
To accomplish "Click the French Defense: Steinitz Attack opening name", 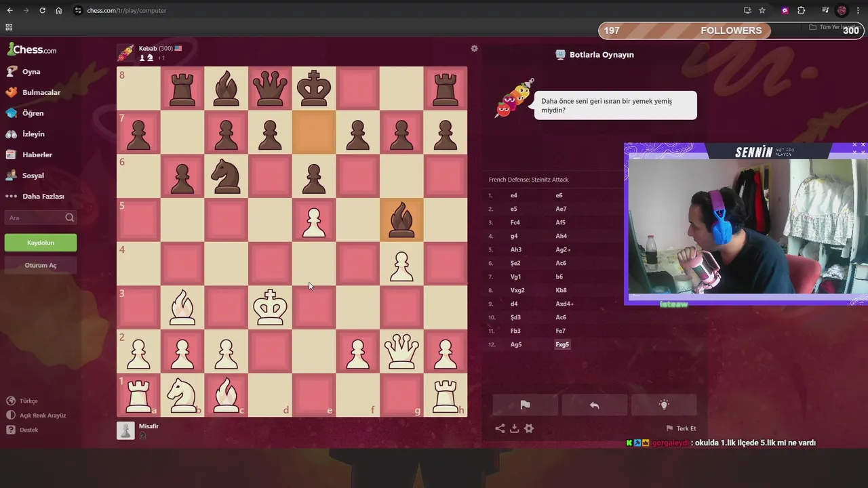I will tap(528, 180).
